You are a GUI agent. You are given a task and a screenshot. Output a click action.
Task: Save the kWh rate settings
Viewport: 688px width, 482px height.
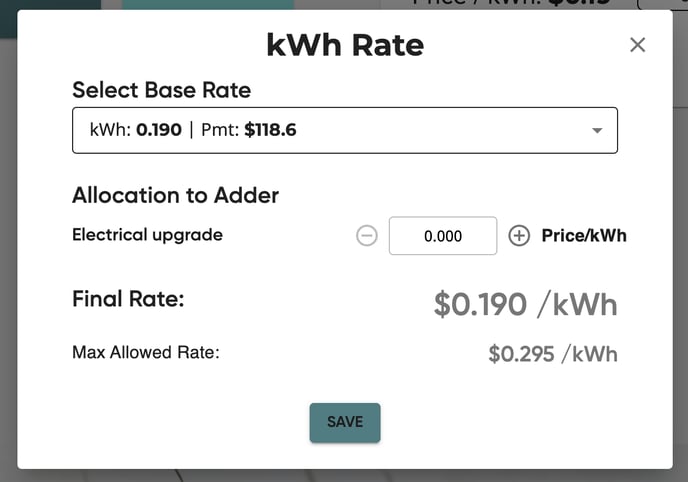click(x=345, y=422)
